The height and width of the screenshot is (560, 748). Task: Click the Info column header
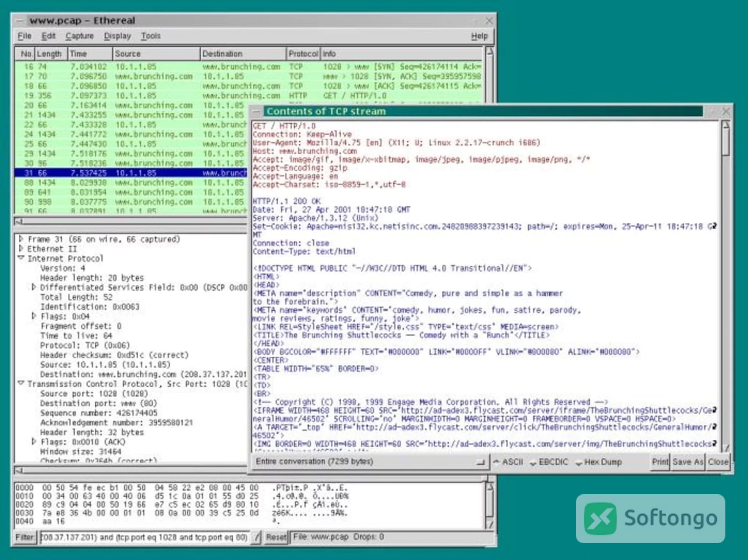(x=402, y=54)
